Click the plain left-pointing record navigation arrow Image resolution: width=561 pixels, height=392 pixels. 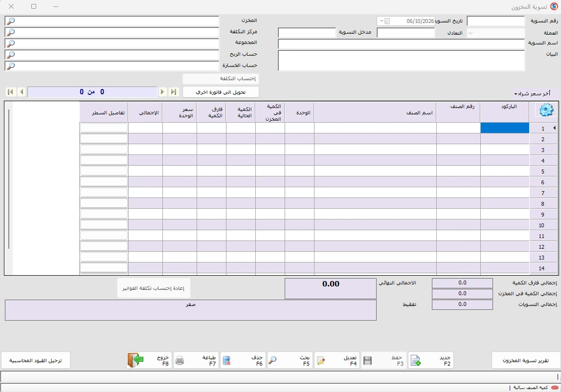22,92
